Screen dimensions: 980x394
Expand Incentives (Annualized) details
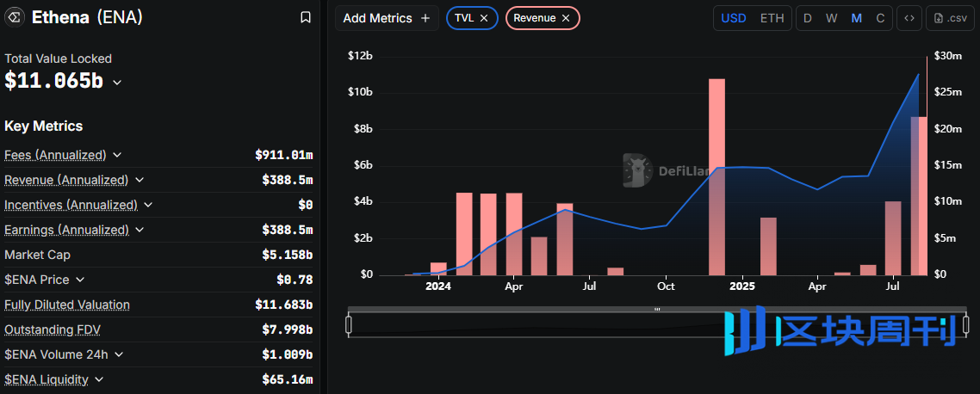[148, 205]
